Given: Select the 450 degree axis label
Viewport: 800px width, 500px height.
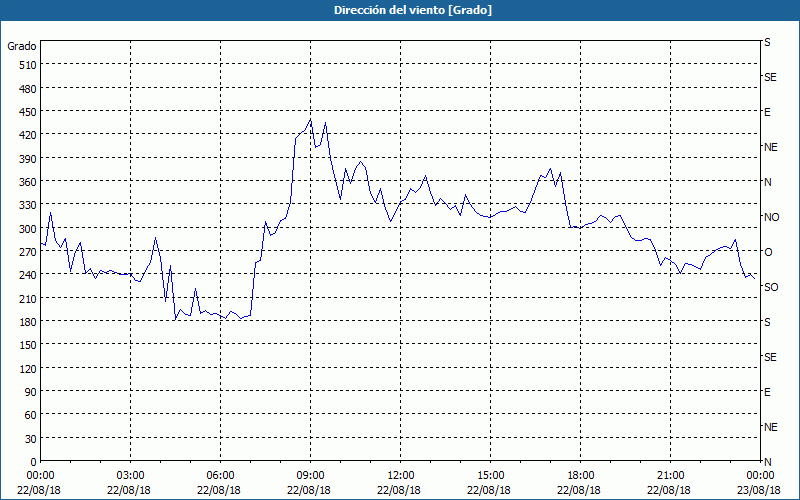Looking at the screenshot, I should pyautogui.click(x=28, y=112).
